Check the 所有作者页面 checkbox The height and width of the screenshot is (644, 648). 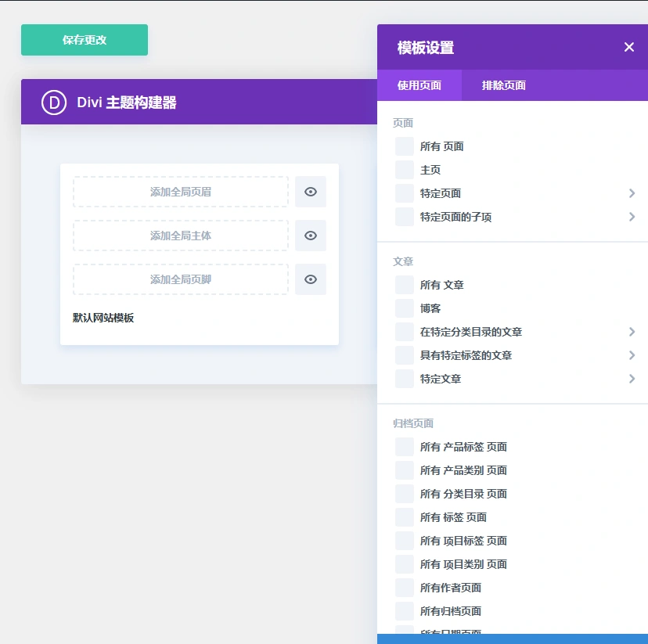[404, 588]
